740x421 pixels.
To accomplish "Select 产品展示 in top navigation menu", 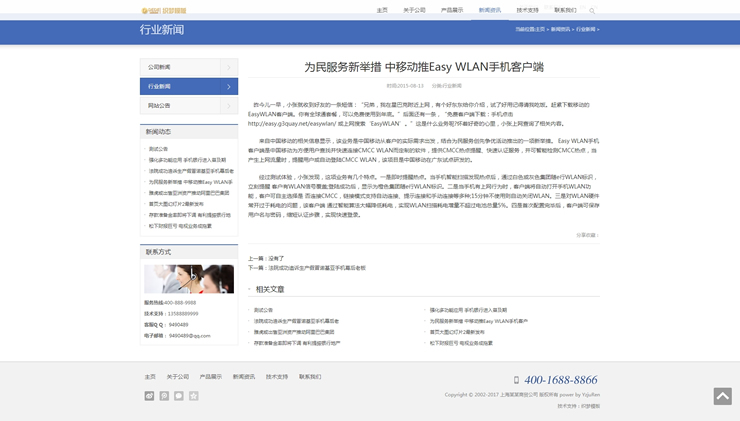I will coord(452,10).
